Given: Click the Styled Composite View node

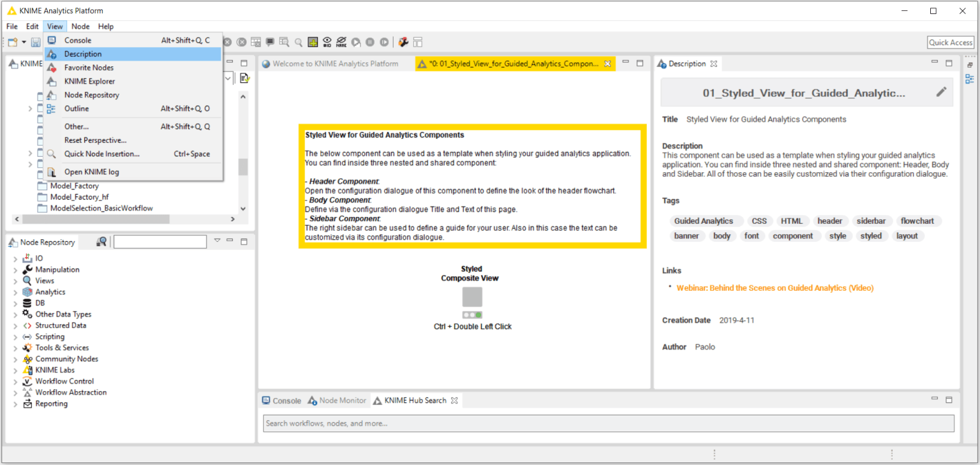Looking at the screenshot, I should (x=472, y=297).
